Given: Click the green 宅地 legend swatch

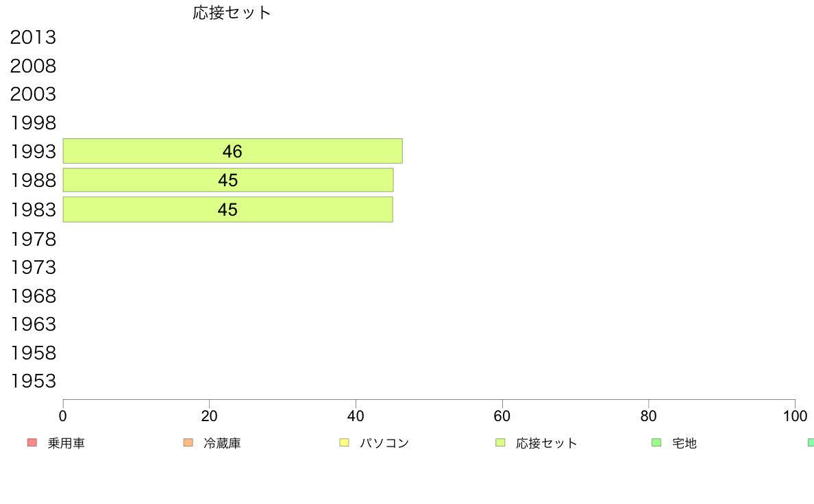Looking at the screenshot, I should [x=656, y=442].
